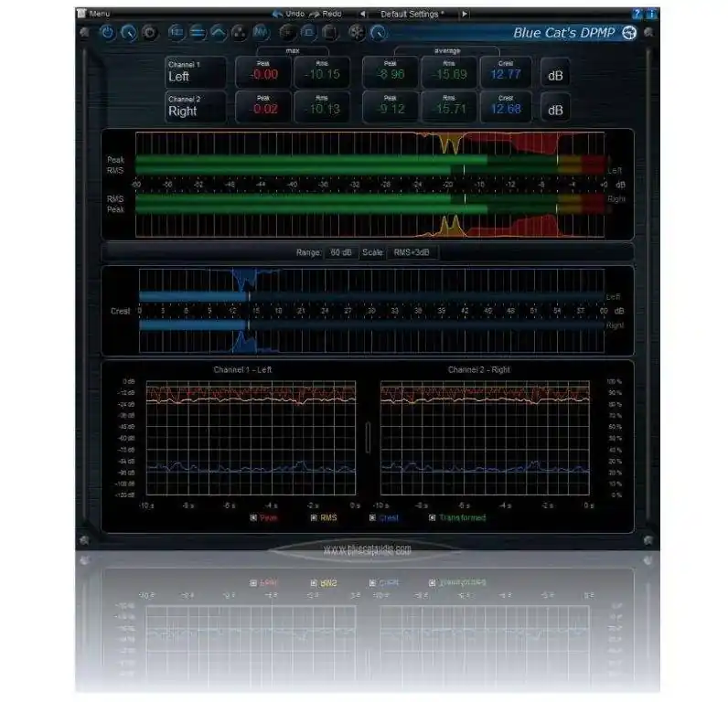Click the Undo button
The height and width of the screenshot is (702, 728).
[289, 14]
